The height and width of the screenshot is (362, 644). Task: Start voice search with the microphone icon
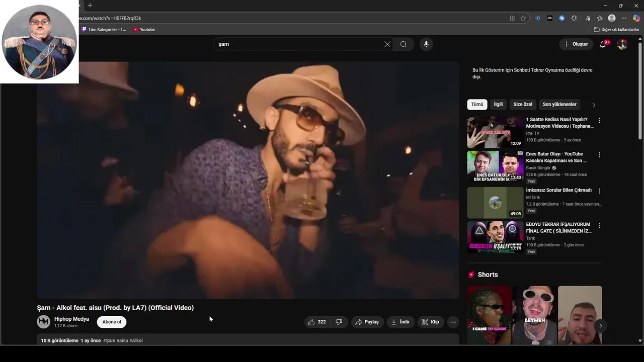pyautogui.click(x=426, y=44)
